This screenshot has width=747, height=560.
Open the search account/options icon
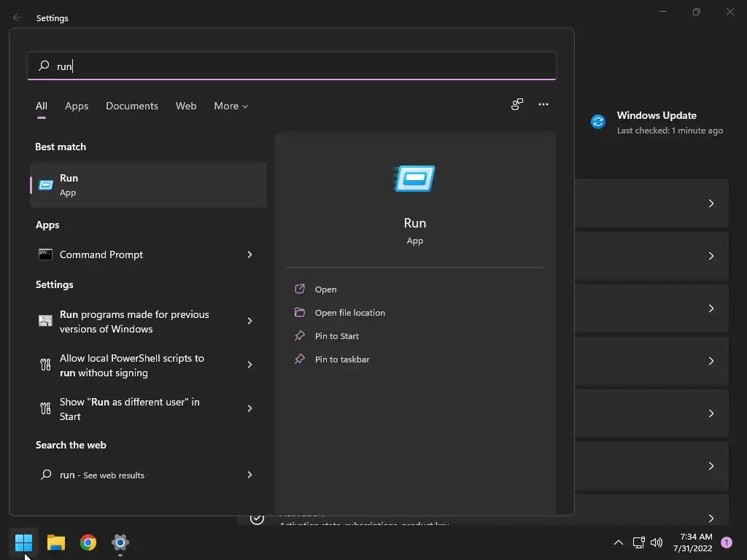[517, 104]
